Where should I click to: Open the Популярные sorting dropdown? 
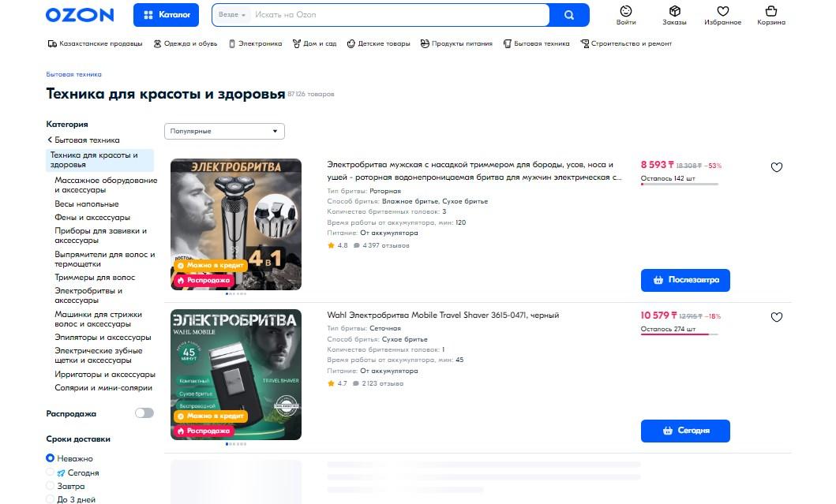tap(224, 131)
